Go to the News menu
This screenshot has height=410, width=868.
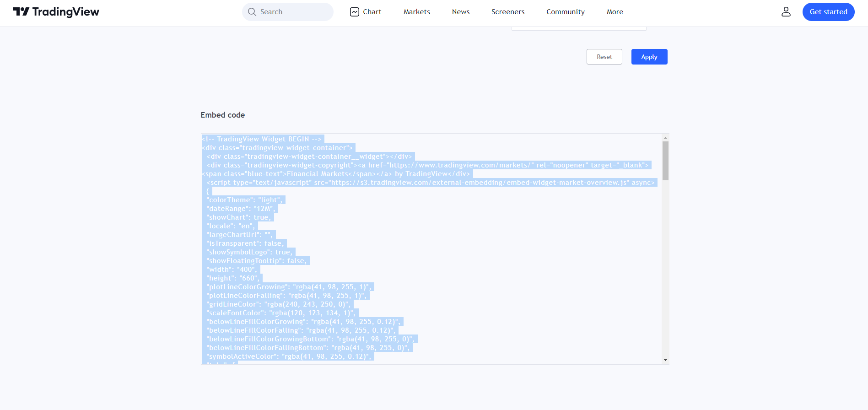tap(460, 12)
